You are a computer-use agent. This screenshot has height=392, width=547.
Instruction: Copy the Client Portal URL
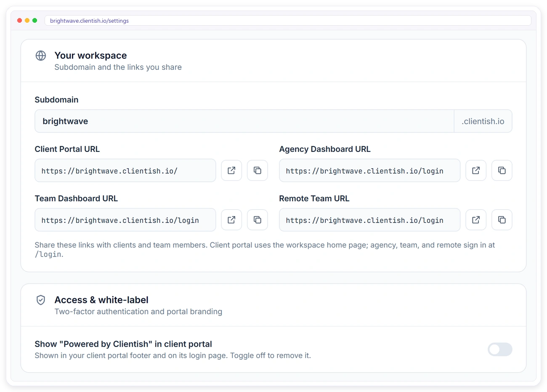pos(258,170)
